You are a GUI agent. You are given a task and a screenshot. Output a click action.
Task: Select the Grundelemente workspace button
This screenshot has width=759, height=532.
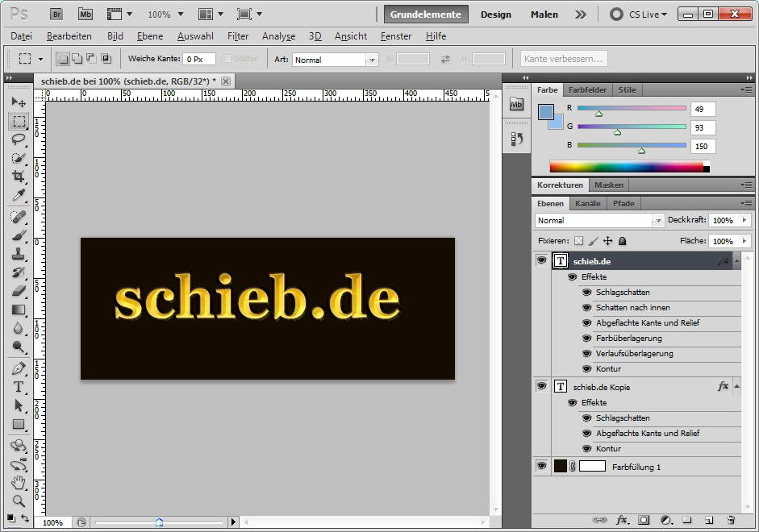point(426,15)
